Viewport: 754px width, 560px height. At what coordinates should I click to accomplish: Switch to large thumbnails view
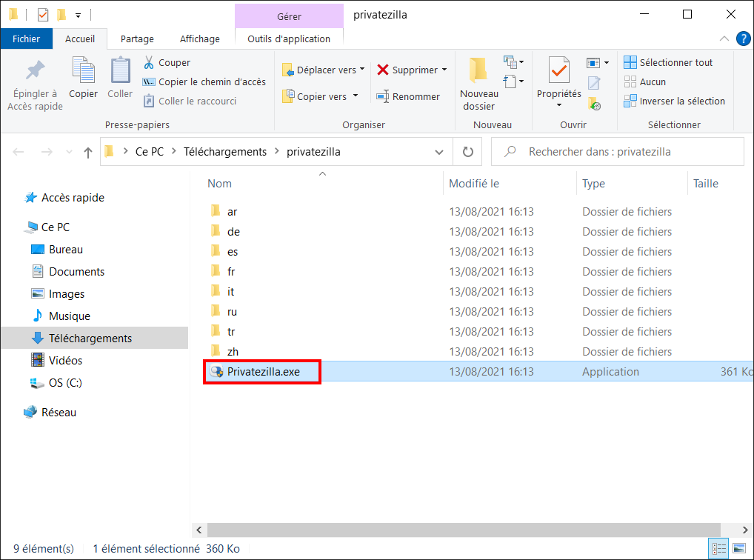click(739, 548)
